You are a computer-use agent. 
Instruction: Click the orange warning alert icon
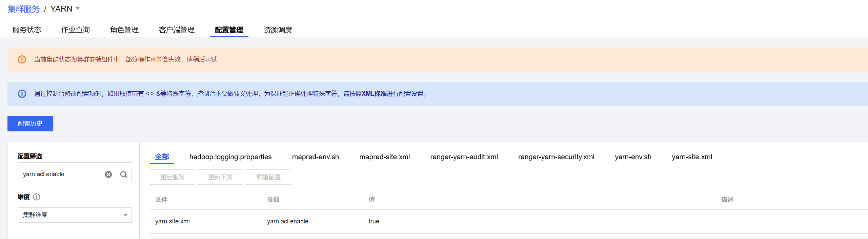(22, 59)
